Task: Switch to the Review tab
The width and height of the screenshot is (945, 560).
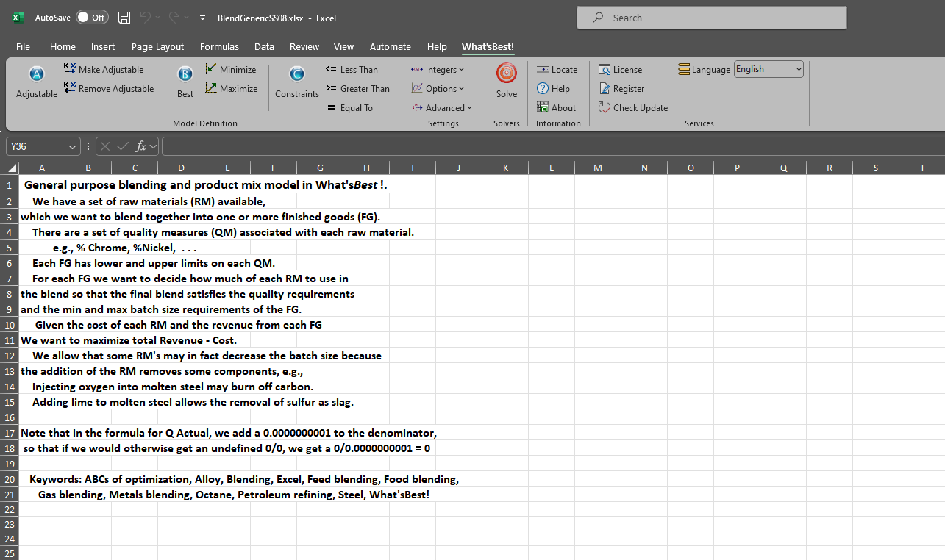Action: pyautogui.click(x=304, y=46)
